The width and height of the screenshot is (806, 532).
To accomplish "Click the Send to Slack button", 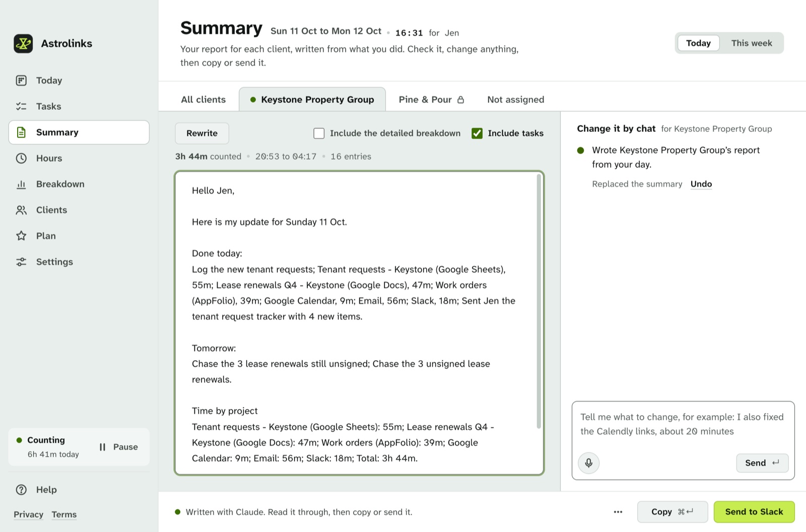I will point(754,512).
